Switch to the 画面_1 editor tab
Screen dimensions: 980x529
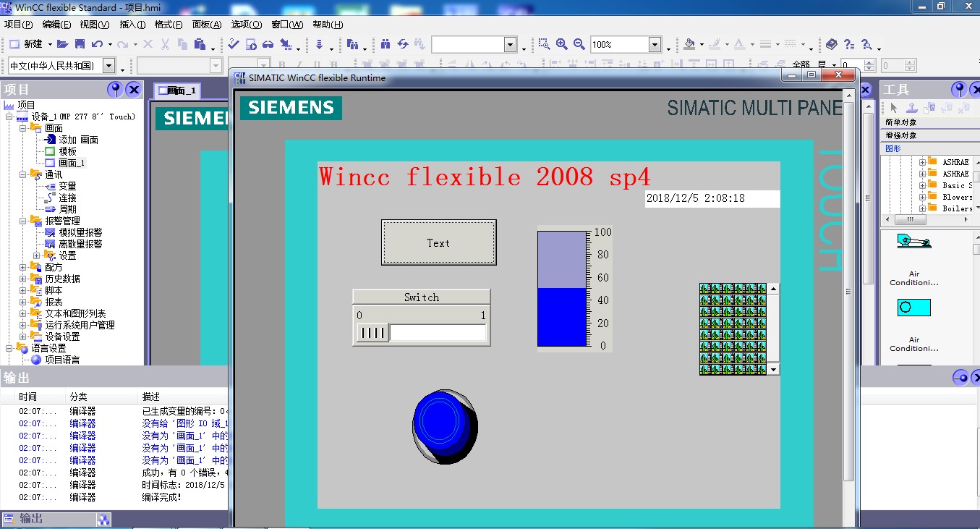coord(176,91)
